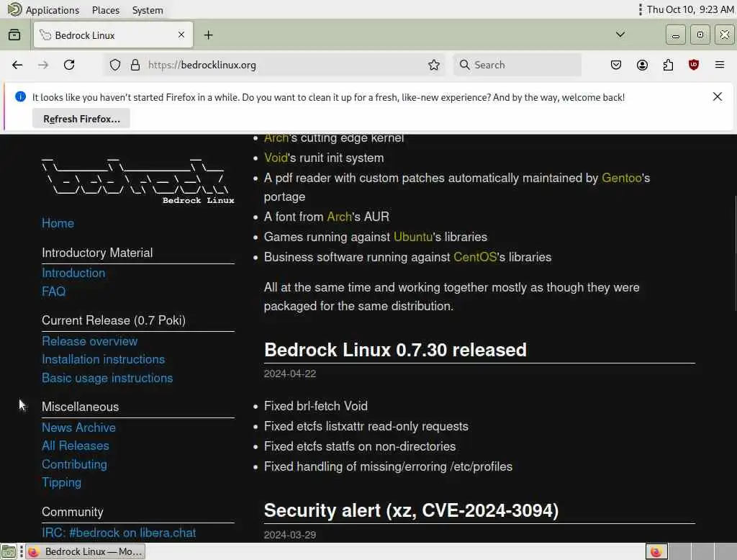Image resolution: width=737 pixels, height=560 pixels.
Task: Click the Bedrock Linux 0.7.30 released heading
Action: 395,350
